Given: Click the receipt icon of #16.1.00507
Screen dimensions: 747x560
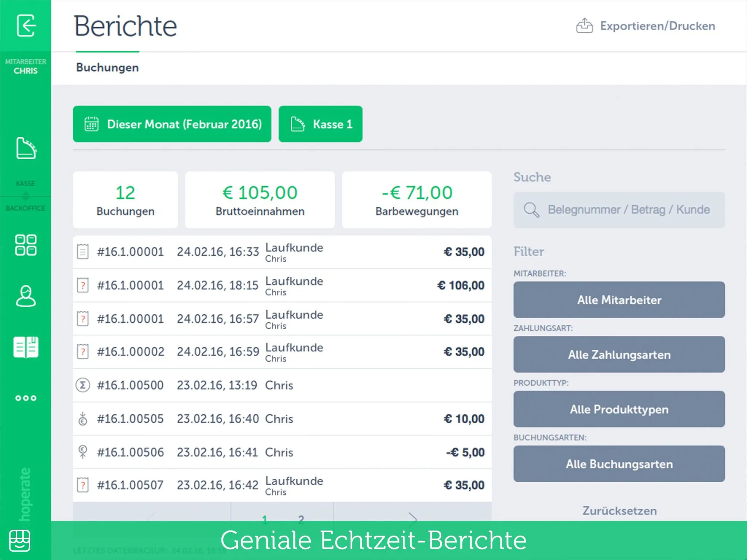Looking at the screenshot, I should pyautogui.click(x=83, y=485).
